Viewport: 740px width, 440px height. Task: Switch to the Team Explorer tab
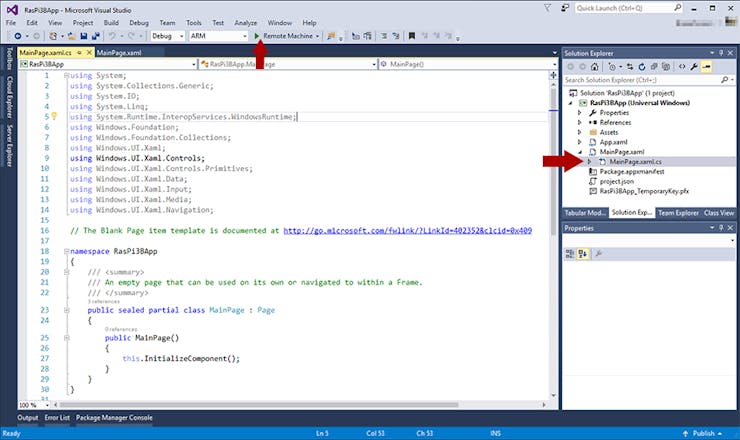click(x=678, y=213)
